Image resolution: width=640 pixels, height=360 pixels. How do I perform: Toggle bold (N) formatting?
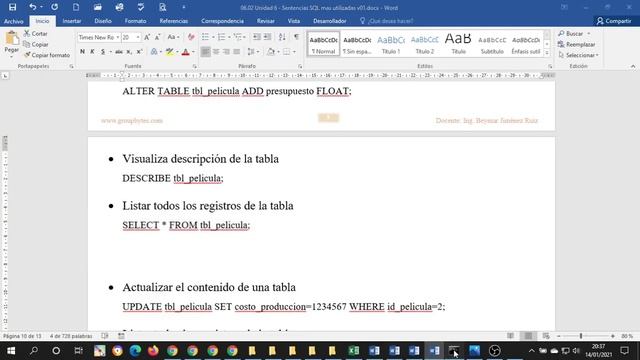pos(82,51)
